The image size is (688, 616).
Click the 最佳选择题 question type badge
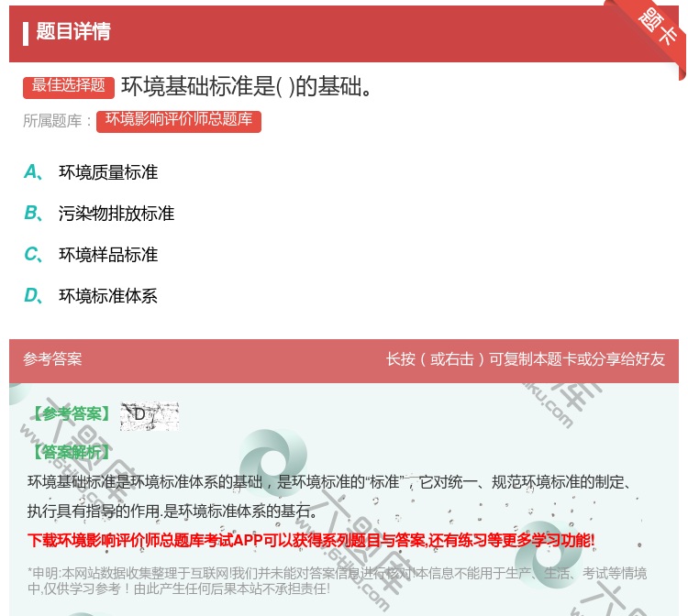pyautogui.click(x=69, y=87)
